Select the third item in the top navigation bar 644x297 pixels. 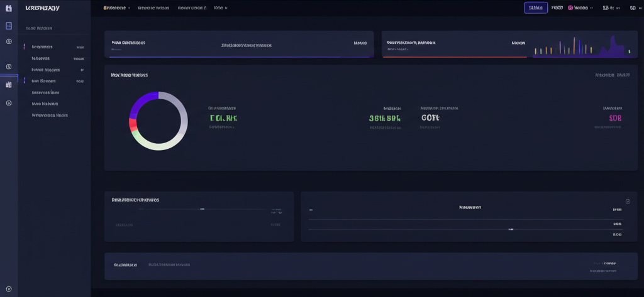(x=192, y=8)
